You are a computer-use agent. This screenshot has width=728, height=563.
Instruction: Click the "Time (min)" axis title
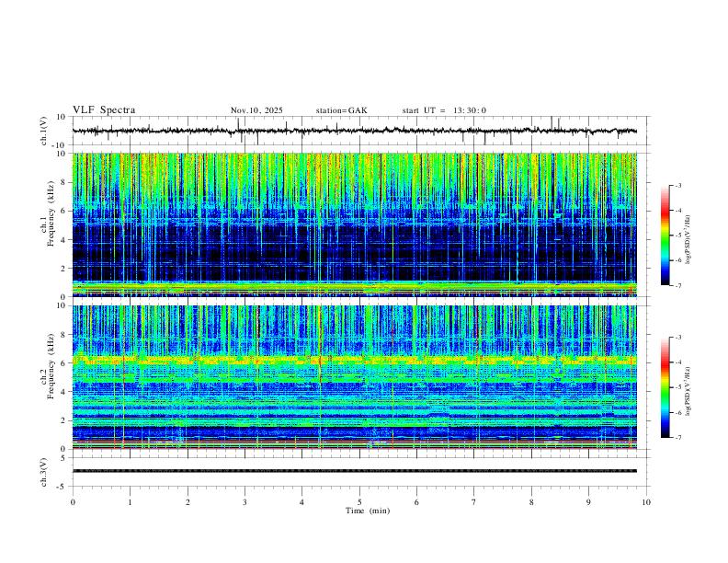(x=368, y=511)
